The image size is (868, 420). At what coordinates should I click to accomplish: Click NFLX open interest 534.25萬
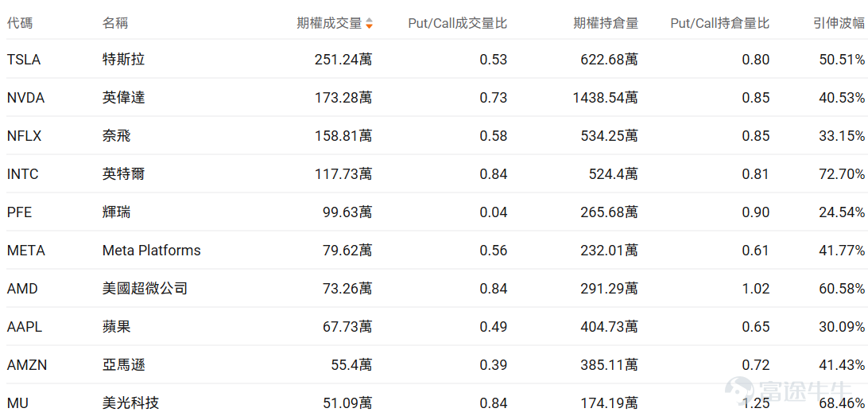(610, 136)
